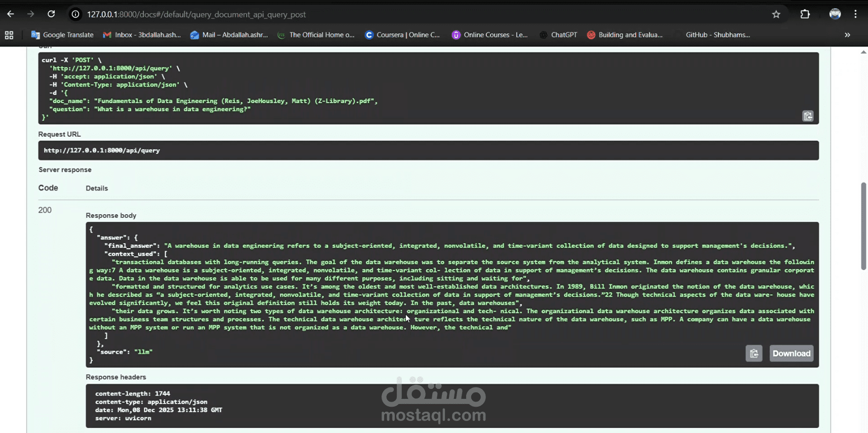The height and width of the screenshot is (433, 868).
Task: Click the Response body label
Action: click(x=111, y=215)
